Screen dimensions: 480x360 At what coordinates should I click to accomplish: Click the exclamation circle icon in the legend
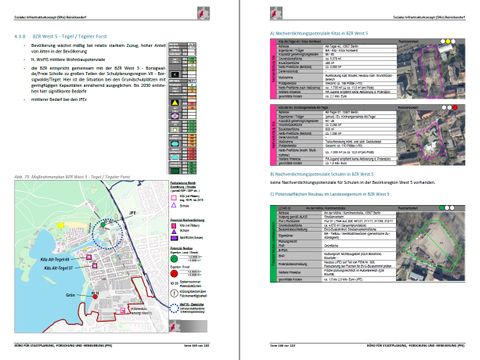(174, 293)
